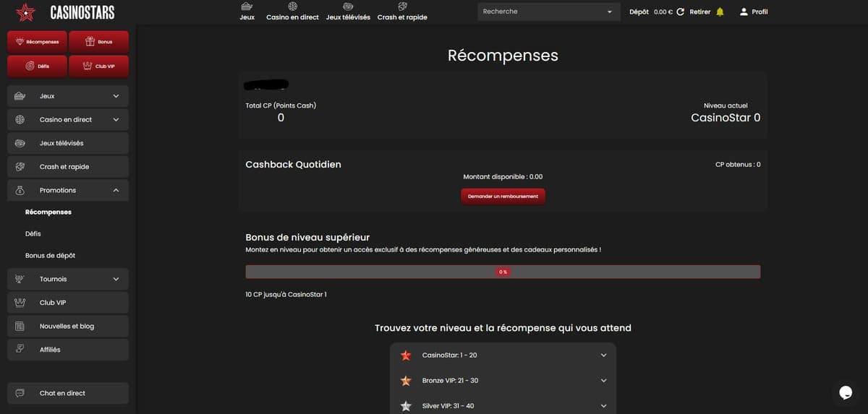Open Crash et rapide dice icon in top bar
This screenshot has height=414, width=868.
coord(402,6)
